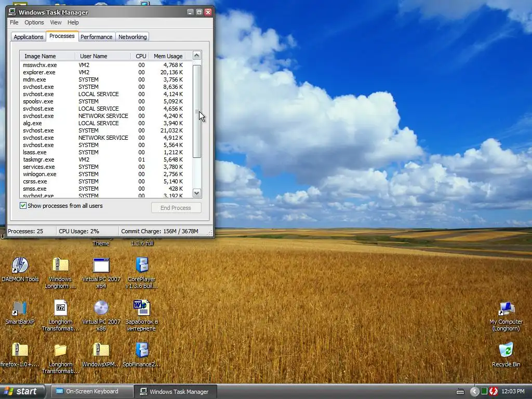Sort by Image Name column header
This screenshot has height=399, width=532.
tap(47, 56)
